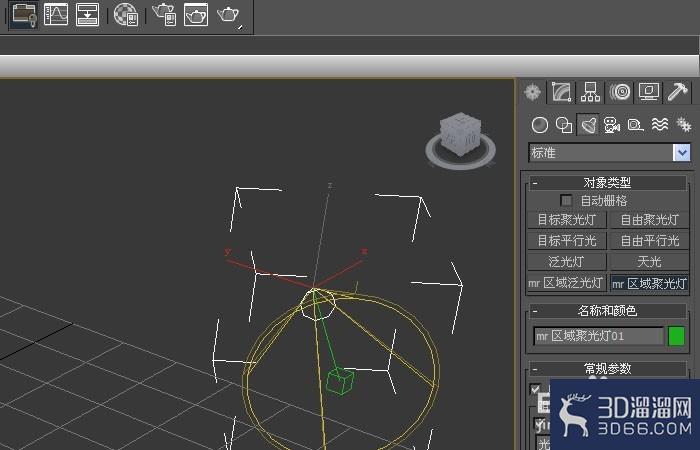Image resolution: width=700 pixels, height=450 pixels.
Task: Switch to the Display command panel tab
Action: 649,92
